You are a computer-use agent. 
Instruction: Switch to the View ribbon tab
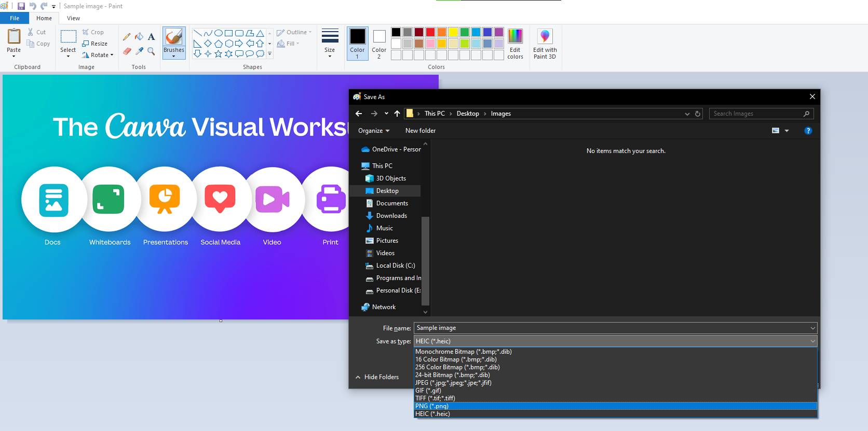[73, 18]
